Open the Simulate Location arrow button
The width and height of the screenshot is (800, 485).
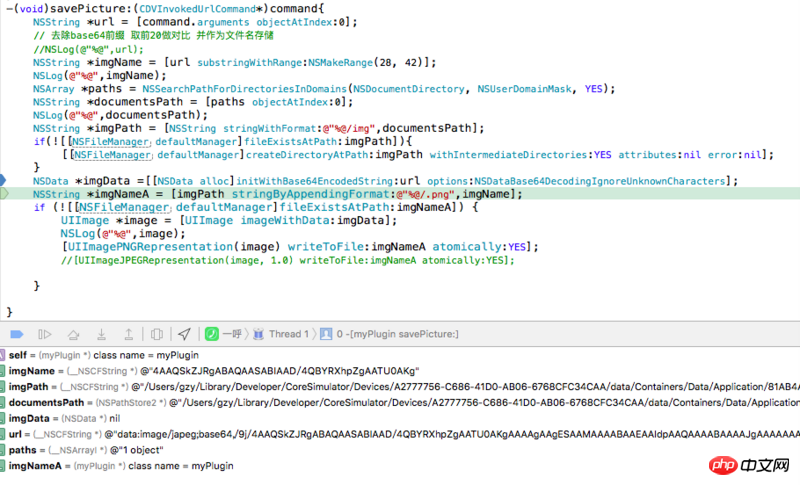pyautogui.click(x=184, y=334)
